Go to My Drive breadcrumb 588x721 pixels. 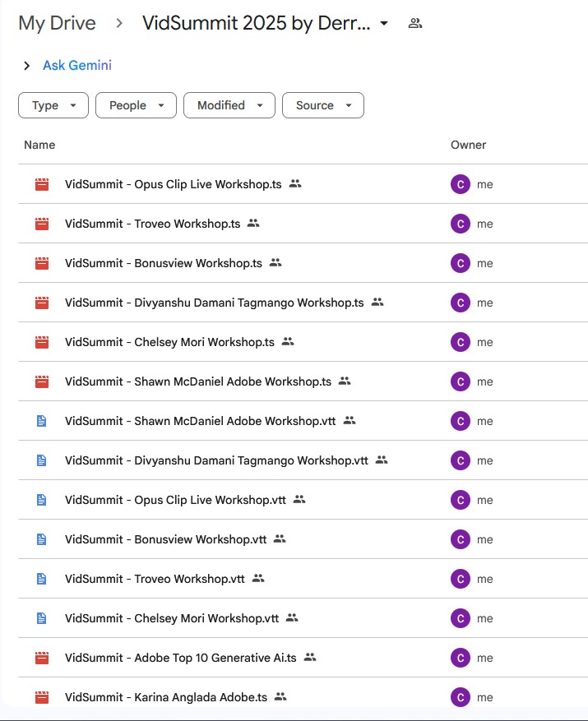click(57, 23)
